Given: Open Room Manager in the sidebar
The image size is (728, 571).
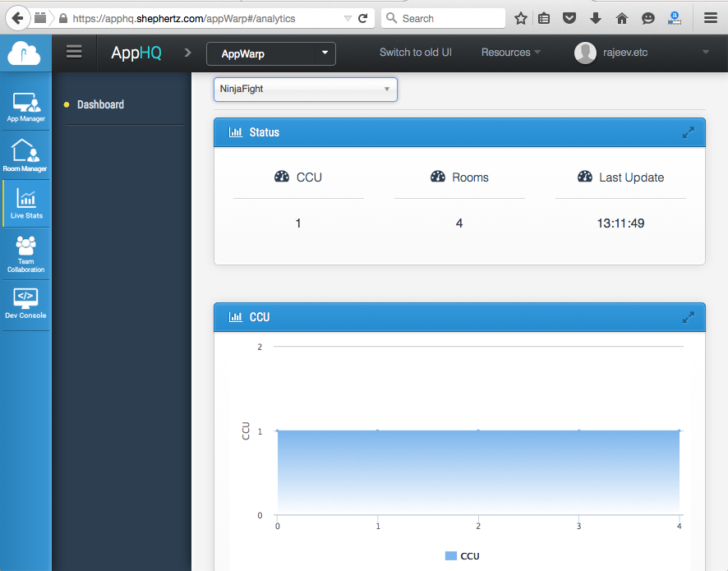Looking at the screenshot, I should point(25,155).
